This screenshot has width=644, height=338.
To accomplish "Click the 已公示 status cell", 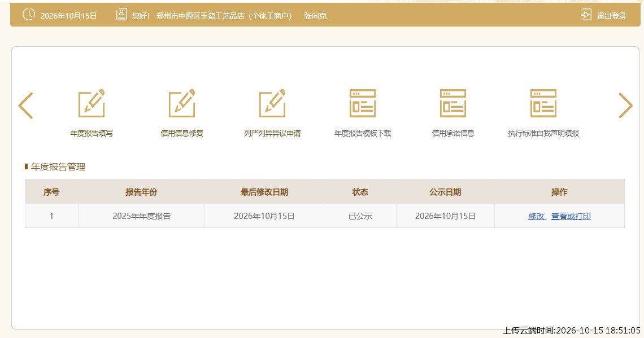I will point(360,216).
